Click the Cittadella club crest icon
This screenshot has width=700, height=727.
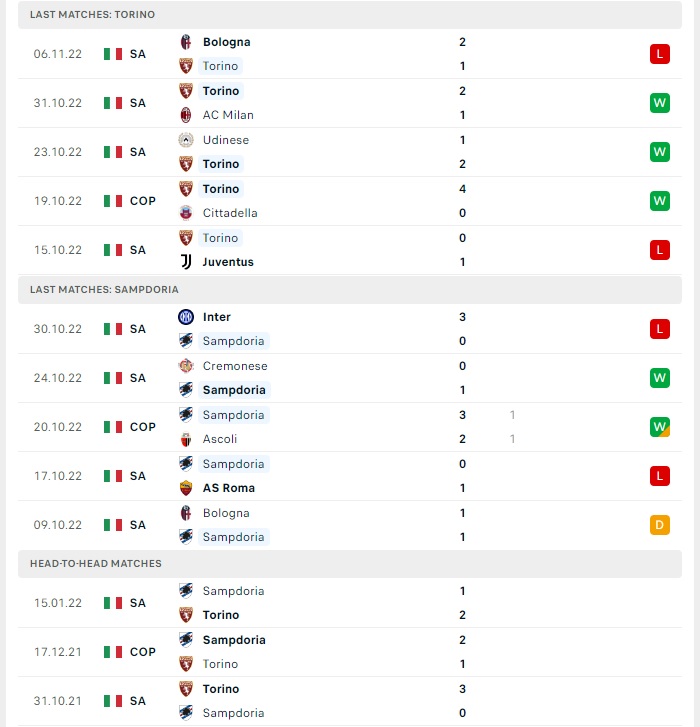point(186,213)
